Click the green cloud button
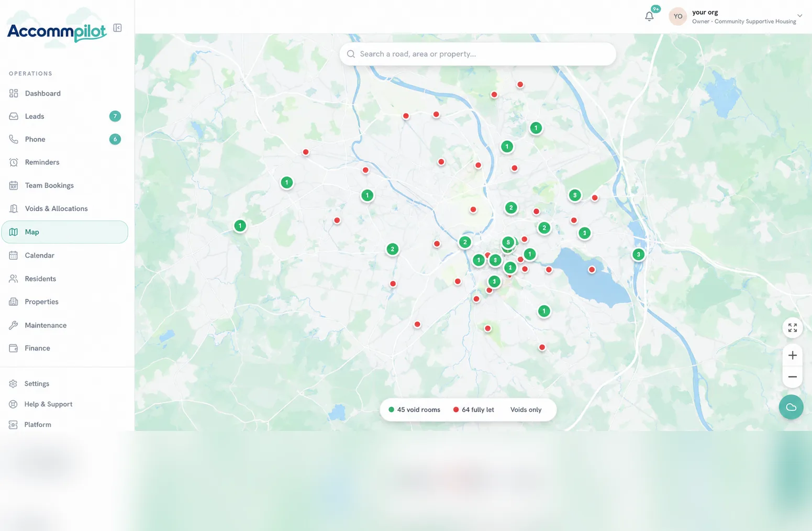This screenshot has width=812, height=531. [x=791, y=407]
